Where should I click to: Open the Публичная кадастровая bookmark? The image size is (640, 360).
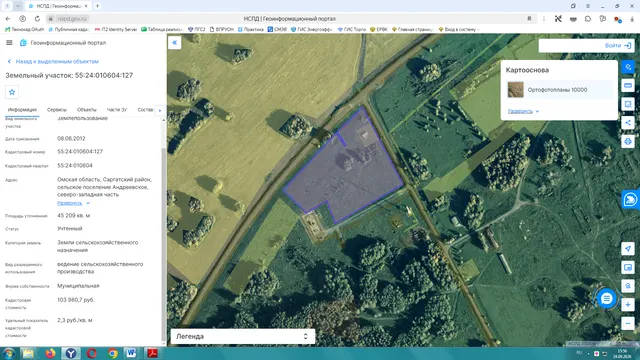[x=69, y=29]
